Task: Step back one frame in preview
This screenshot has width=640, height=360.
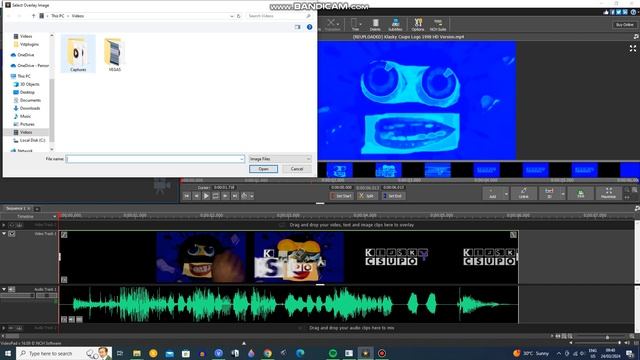Action: [x=196, y=196]
